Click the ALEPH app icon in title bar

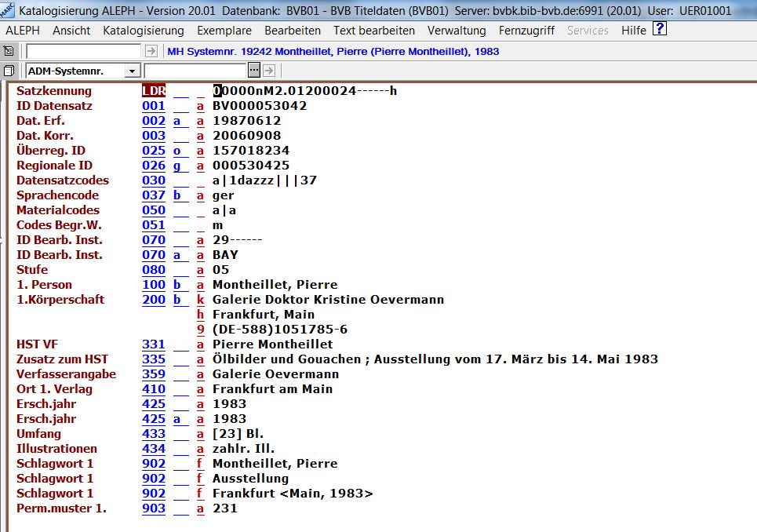click(8, 10)
